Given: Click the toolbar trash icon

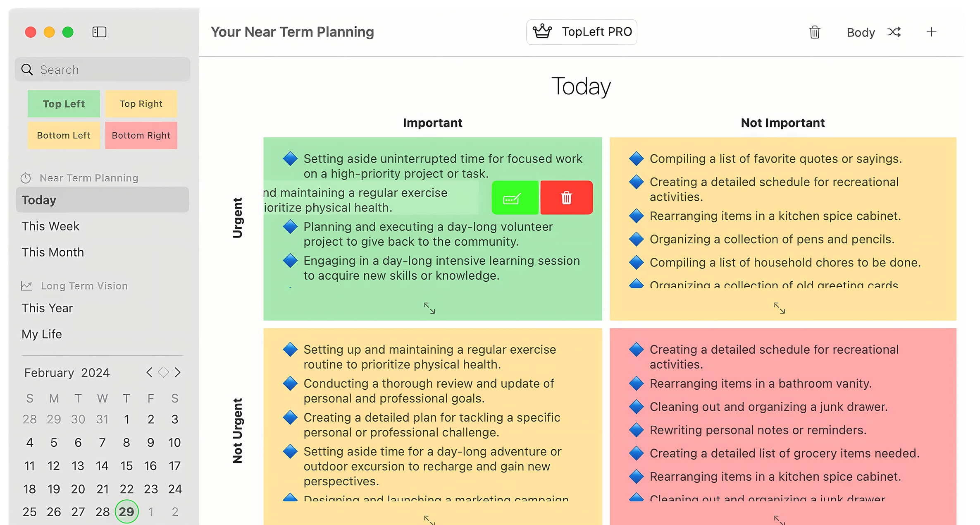Looking at the screenshot, I should (814, 32).
